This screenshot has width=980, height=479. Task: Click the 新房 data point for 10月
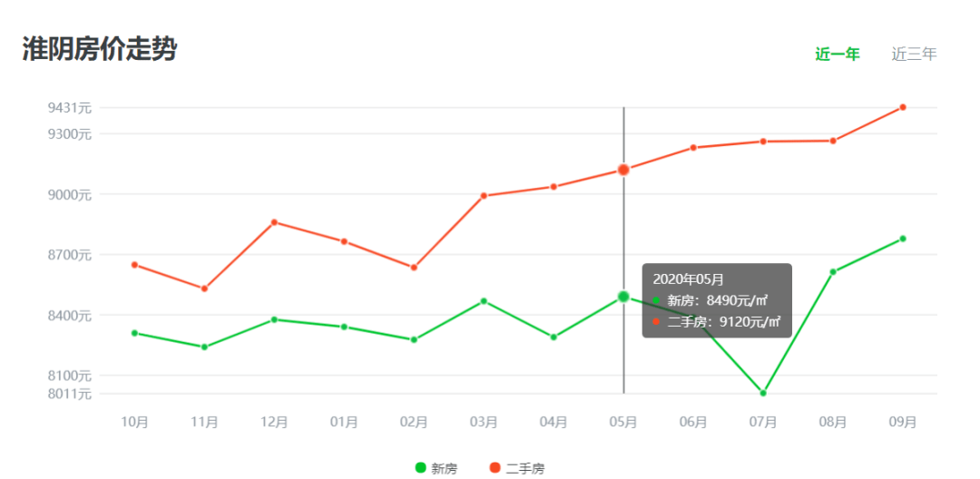(x=134, y=333)
